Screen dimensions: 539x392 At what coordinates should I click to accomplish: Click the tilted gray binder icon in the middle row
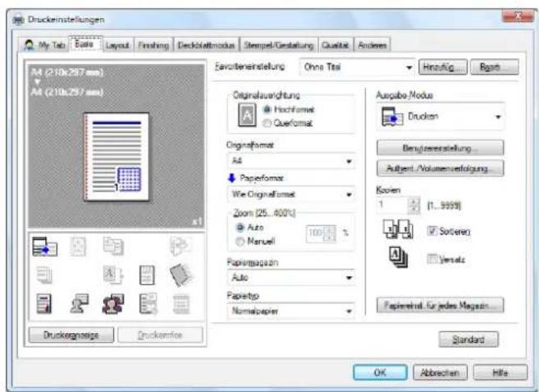(x=180, y=275)
